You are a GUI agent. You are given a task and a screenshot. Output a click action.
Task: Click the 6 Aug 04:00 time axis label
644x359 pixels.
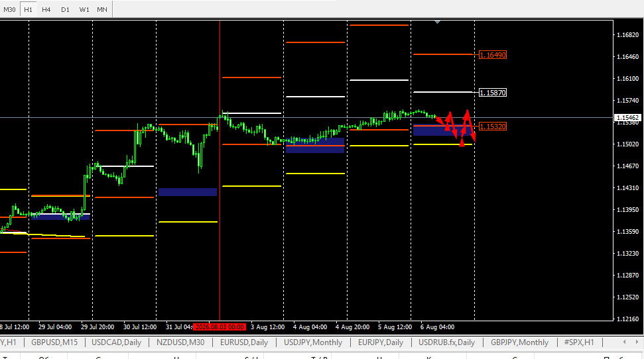click(438, 327)
